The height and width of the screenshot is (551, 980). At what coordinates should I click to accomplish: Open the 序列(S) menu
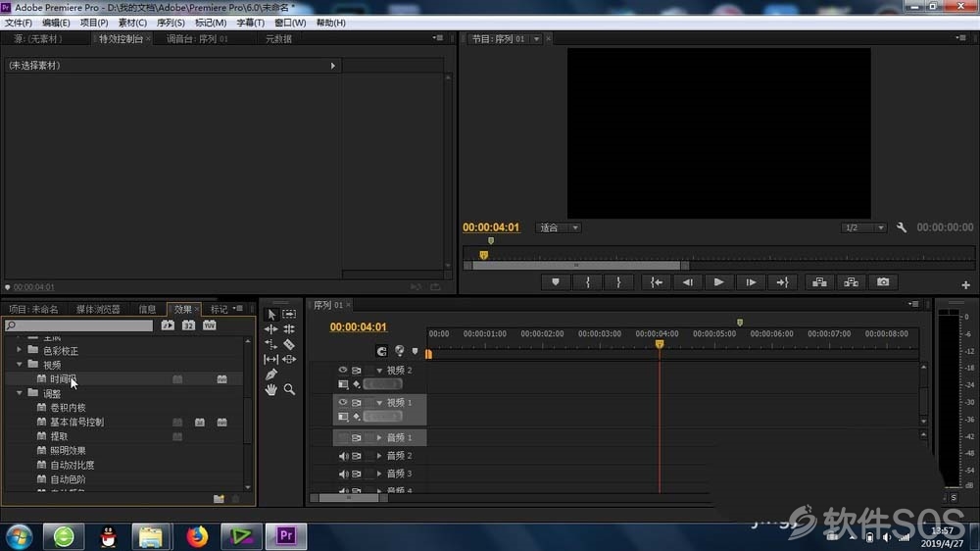[170, 23]
